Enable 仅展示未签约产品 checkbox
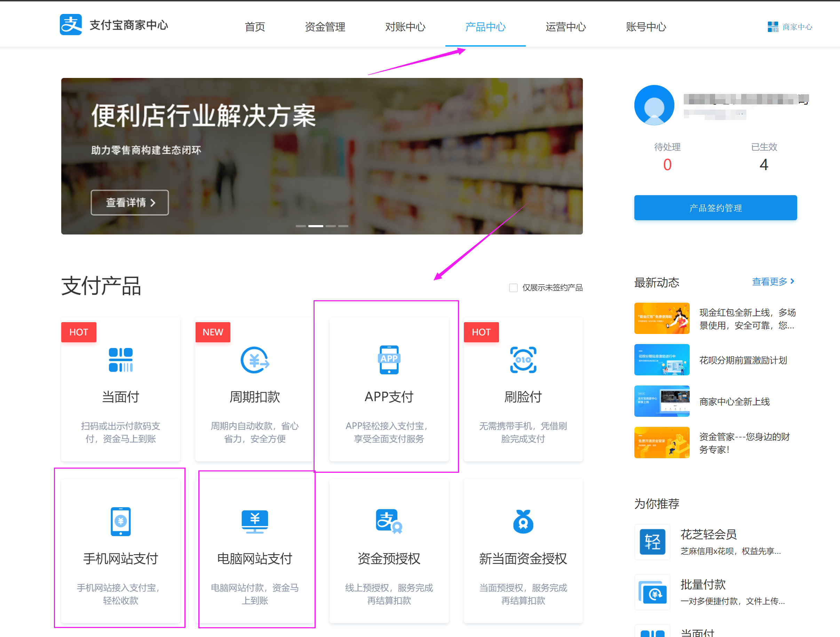Screen dimensions: 840x637 [x=513, y=288]
